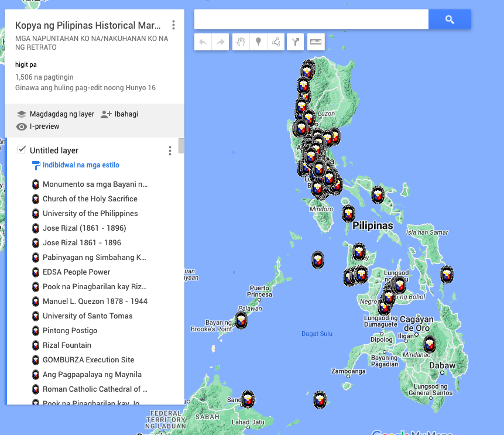This screenshot has width=504, height=435.
Task: Click the Ibahagi share button
Action: 119,114
